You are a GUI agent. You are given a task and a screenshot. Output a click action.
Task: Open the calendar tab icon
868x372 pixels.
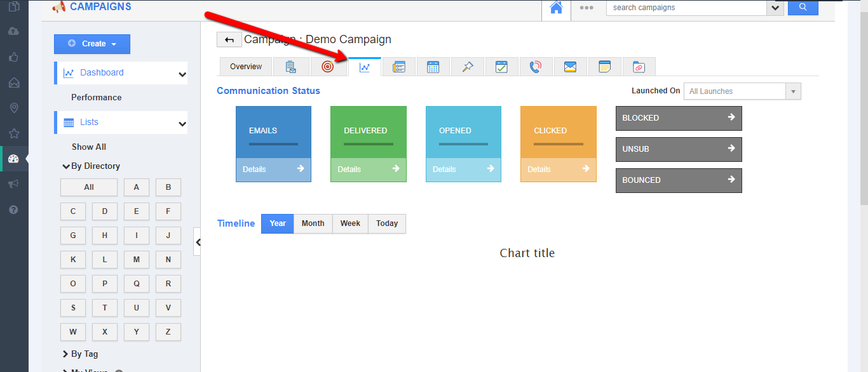[x=433, y=67]
